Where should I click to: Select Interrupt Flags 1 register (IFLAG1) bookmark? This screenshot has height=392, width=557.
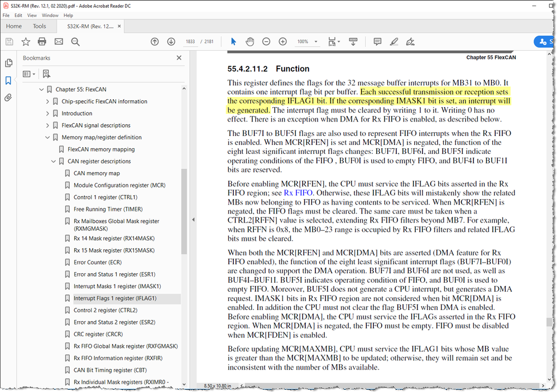[x=115, y=298]
